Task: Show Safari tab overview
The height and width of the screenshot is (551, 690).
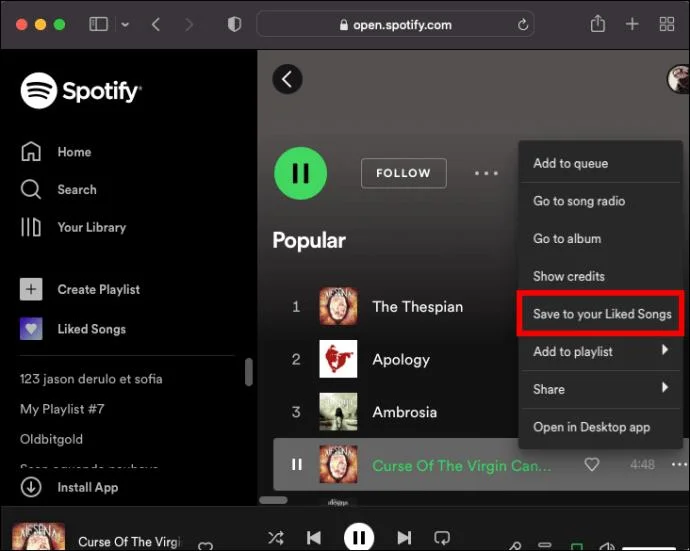Action: tap(667, 24)
